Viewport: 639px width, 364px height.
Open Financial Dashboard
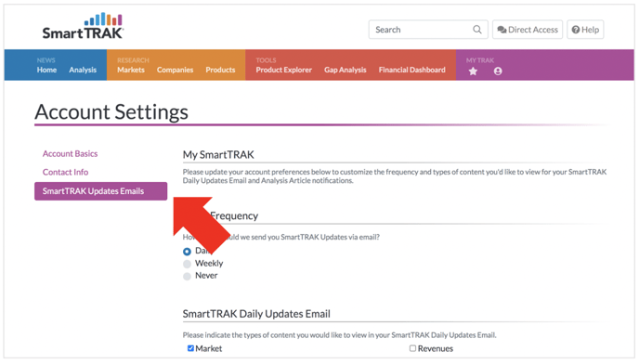pos(412,70)
